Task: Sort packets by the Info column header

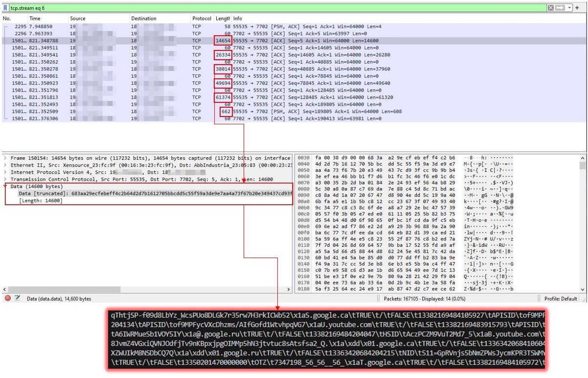Action: click(237, 19)
